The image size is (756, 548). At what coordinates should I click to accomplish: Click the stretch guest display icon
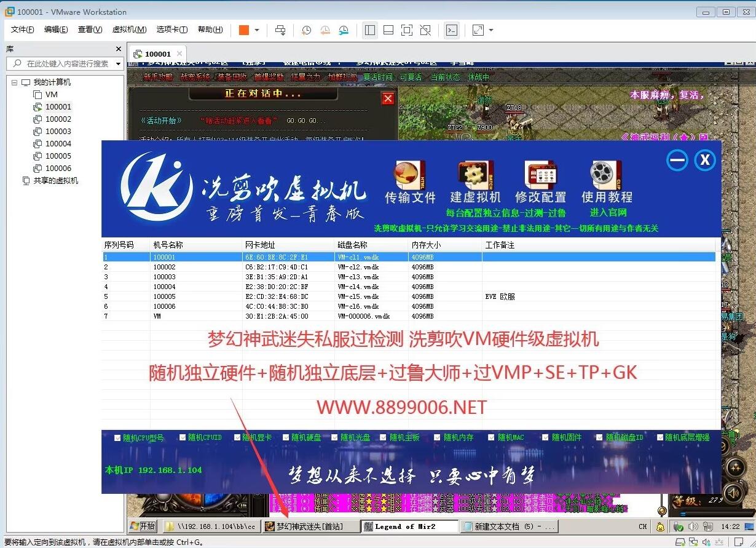[478, 30]
